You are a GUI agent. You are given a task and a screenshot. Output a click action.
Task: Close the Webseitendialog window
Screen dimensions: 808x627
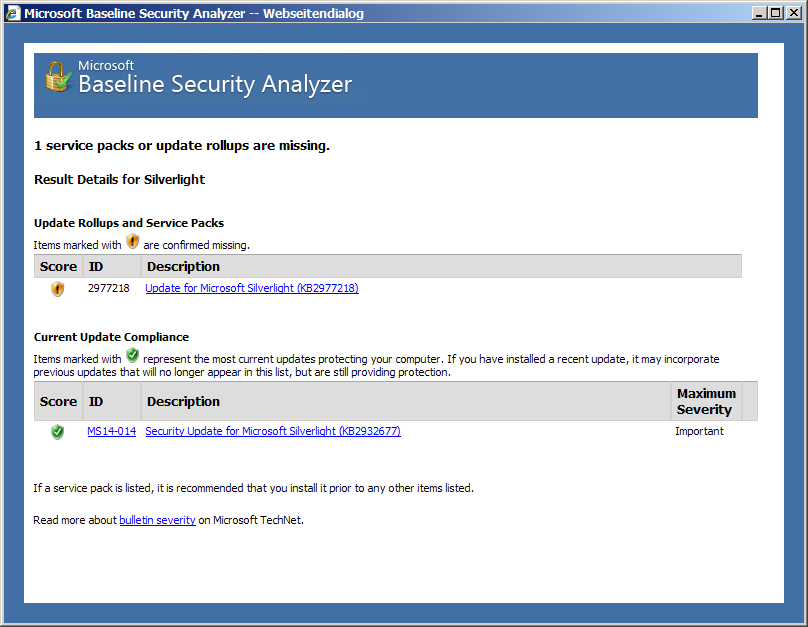click(x=792, y=14)
